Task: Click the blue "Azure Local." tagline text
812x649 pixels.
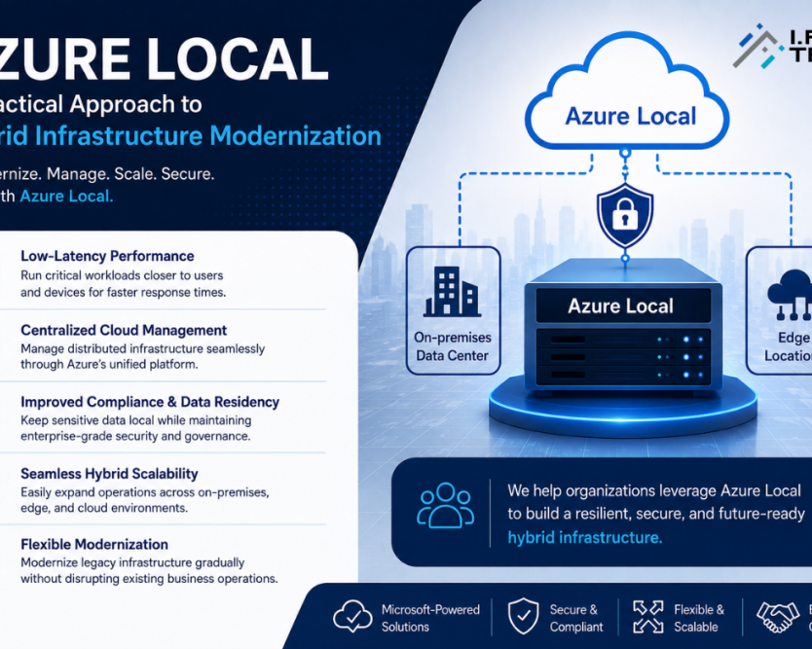Action: coord(66,197)
